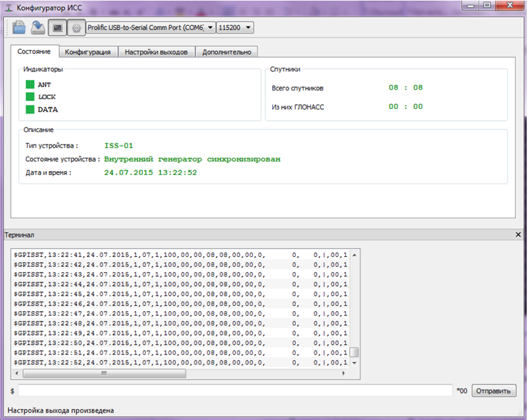Click the *00 checksum text

click(462, 391)
